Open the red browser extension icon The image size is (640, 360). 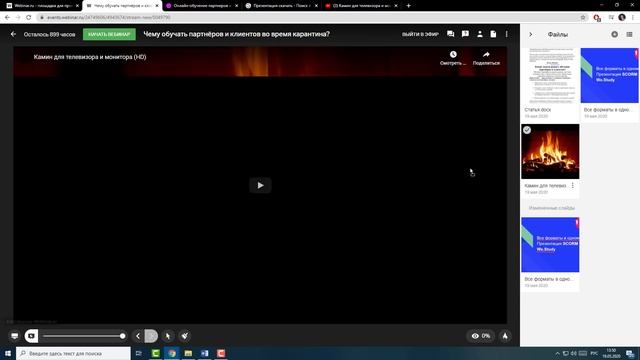click(597, 18)
